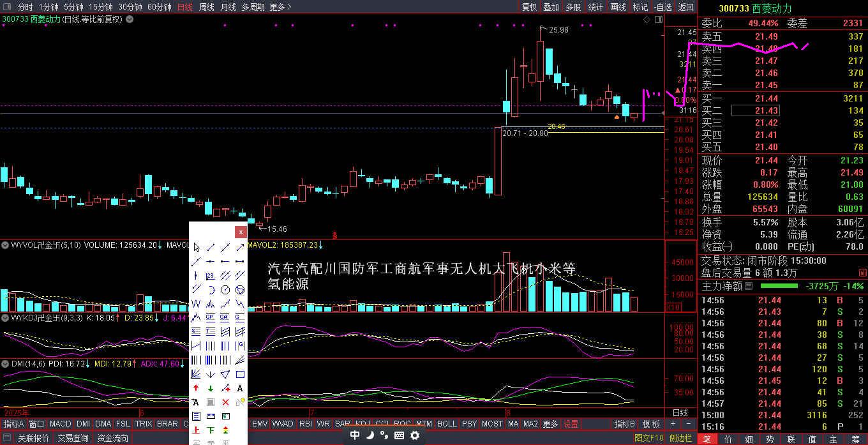Select the 筹 chip distribution tab
Image resolution: width=868 pixels, height=445 pixels.
(855, 439)
